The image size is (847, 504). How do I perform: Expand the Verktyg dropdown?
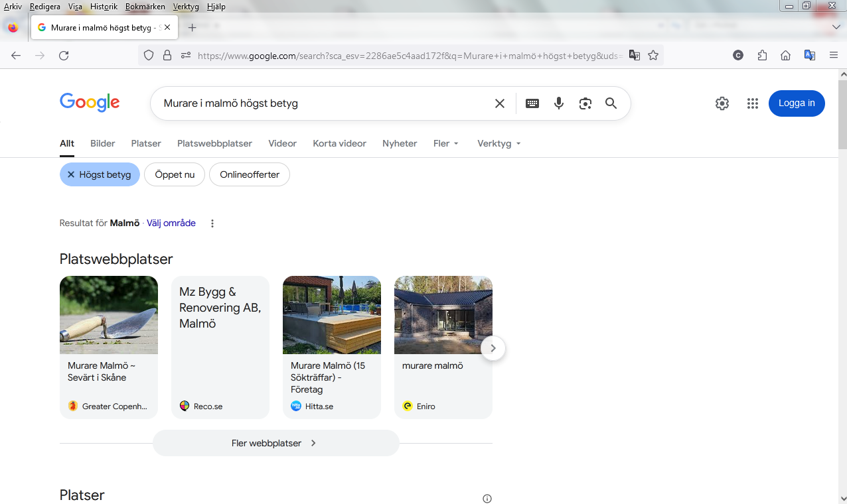(x=499, y=143)
